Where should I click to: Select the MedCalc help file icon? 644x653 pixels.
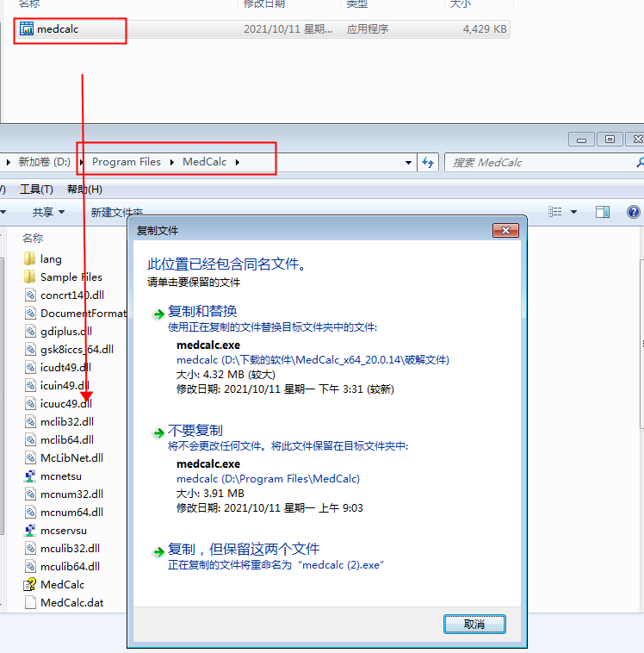pyautogui.click(x=30, y=585)
